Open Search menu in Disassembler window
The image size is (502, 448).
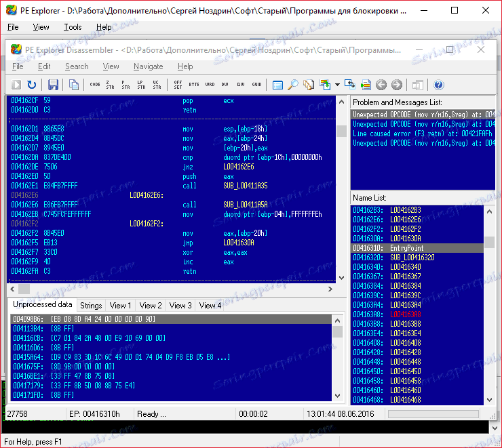(77, 66)
